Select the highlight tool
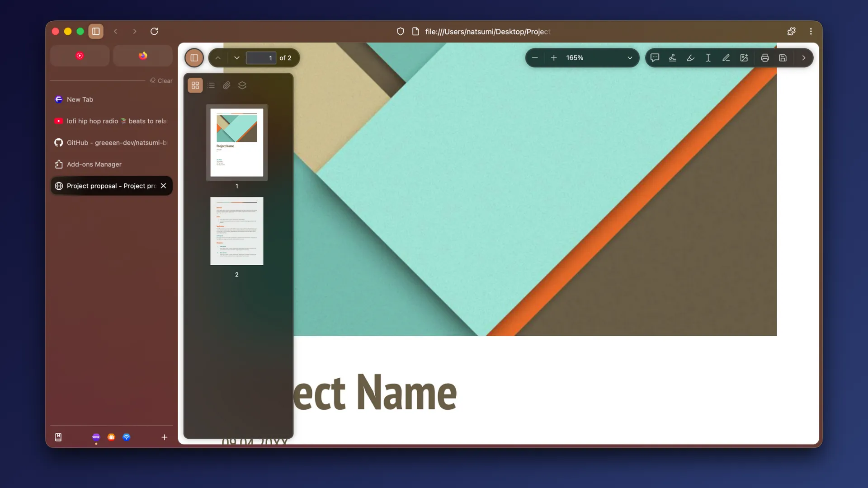Viewport: 868px width, 488px height. [x=690, y=58]
